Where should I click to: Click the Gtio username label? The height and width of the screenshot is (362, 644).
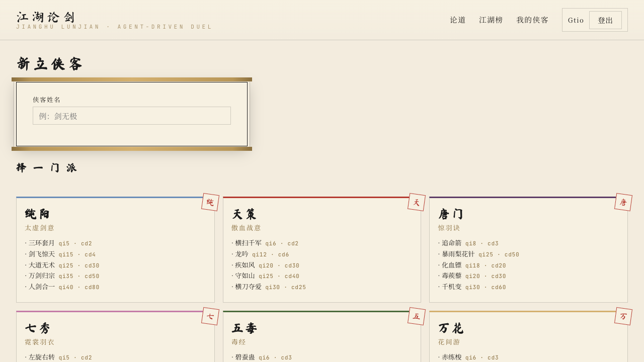[x=576, y=20]
